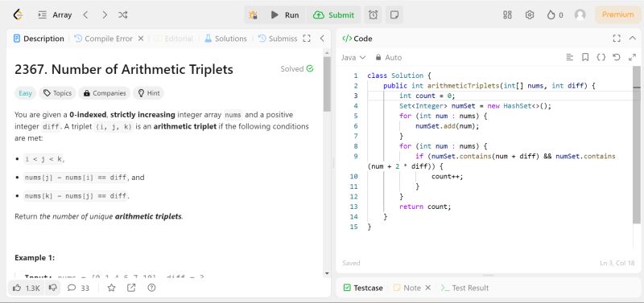Click the shuffle random problem icon
The width and height of the screenshot is (644, 303).
tap(123, 15)
